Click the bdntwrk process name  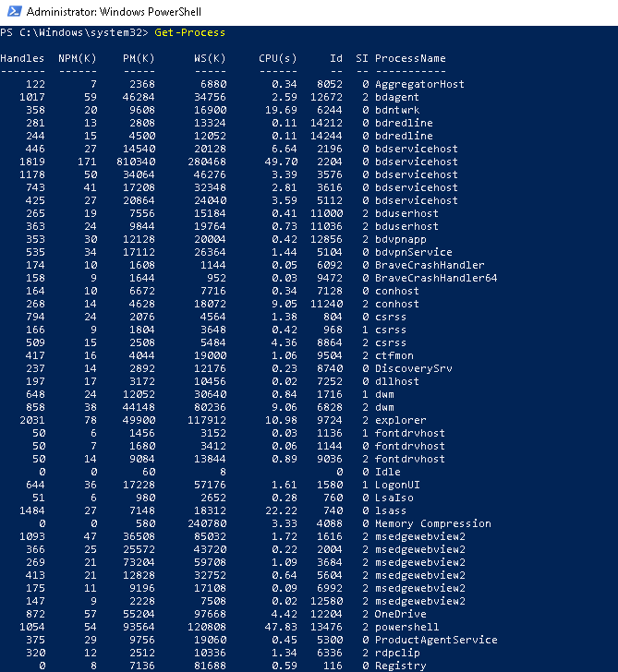pyautogui.click(x=397, y=110)
